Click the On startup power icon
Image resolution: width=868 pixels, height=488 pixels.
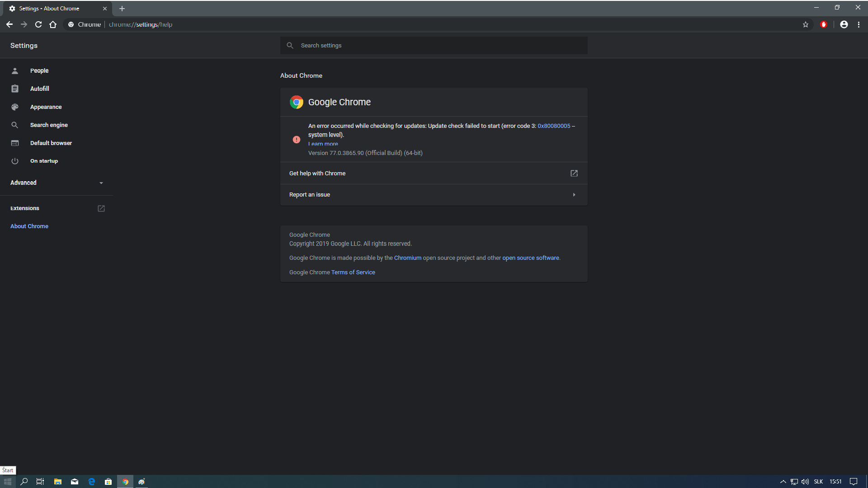click(15, 161)
